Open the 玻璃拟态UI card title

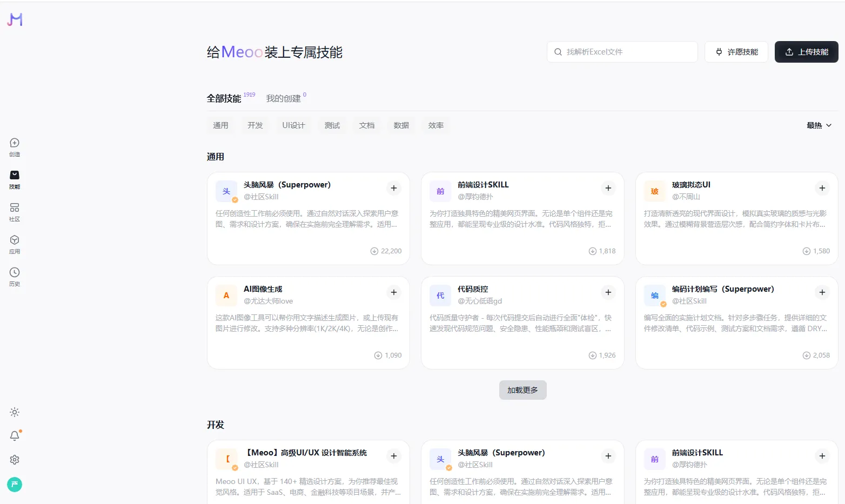pos(691,185)
